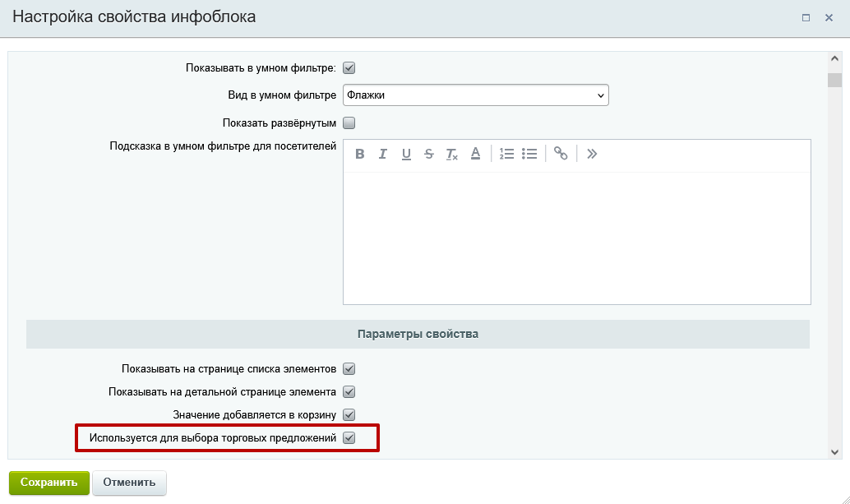Disable Значение добавляется в корзину
850x504 pixels.
pos(349,415)
